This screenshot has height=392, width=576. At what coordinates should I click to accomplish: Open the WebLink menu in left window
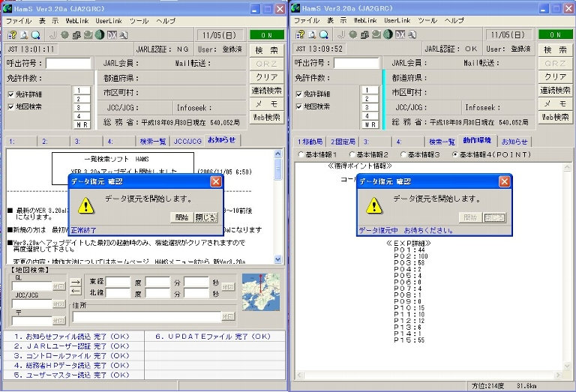click(x=77, y=21)
